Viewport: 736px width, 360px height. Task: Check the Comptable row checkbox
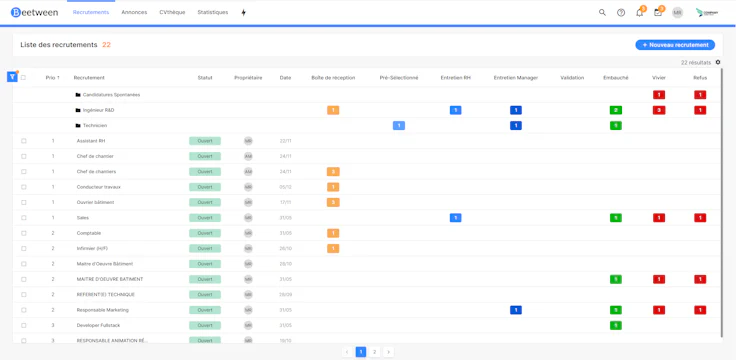(23, 233)
